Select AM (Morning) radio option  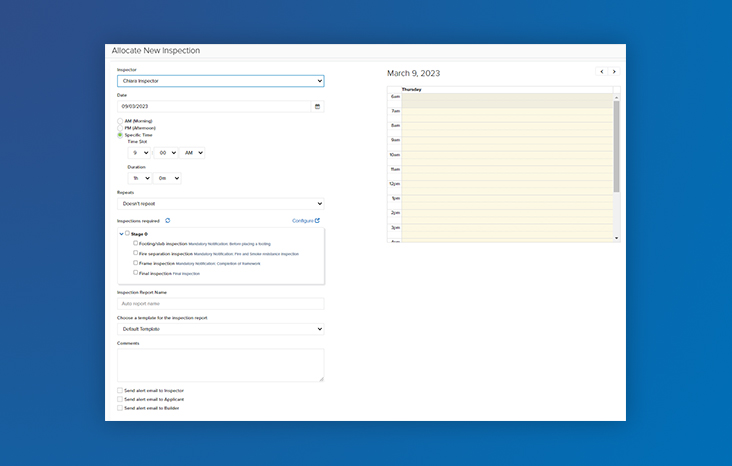[x=120, y=121]
